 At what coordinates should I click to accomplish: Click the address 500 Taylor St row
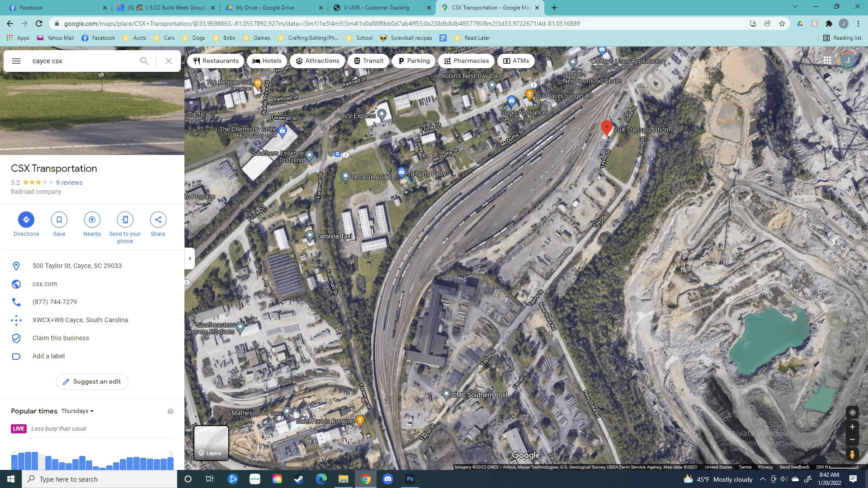pyautogui.click(x=92, y=266)
